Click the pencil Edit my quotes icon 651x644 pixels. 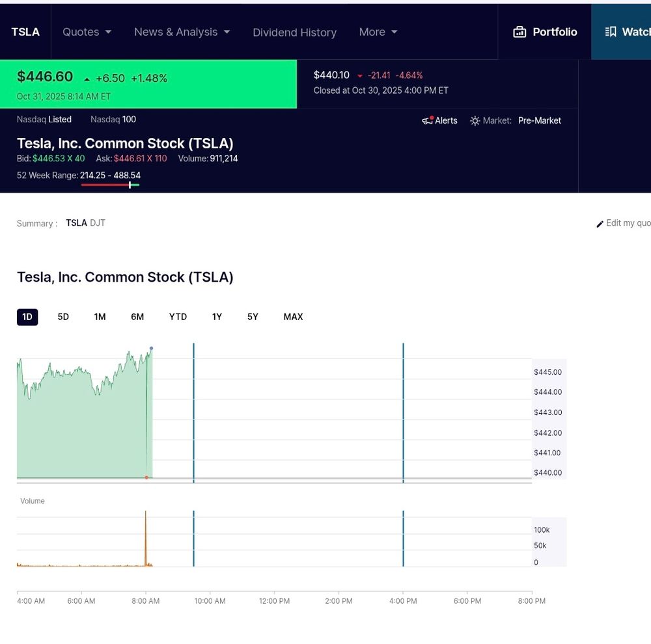click(600, 224)
